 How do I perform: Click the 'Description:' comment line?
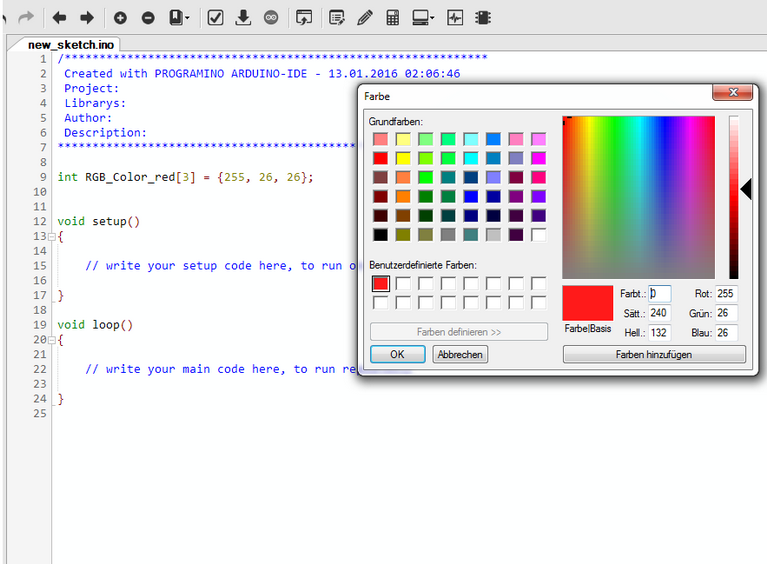point(105,133)
